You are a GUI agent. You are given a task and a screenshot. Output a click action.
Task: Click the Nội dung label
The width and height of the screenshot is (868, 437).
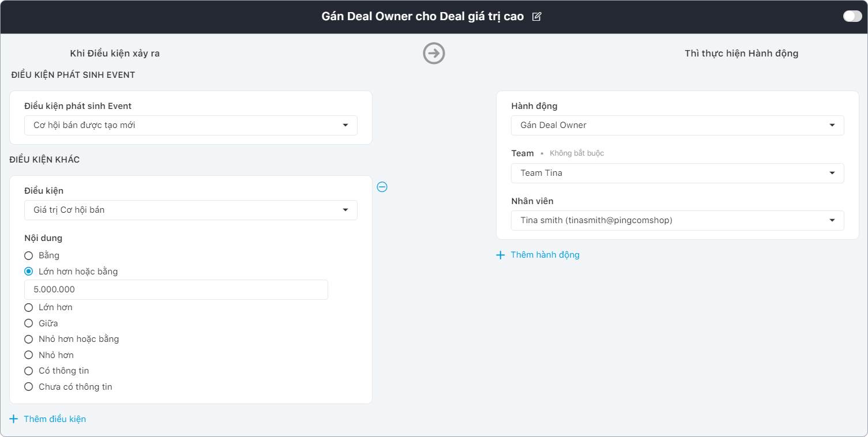[x=43, y=238]
